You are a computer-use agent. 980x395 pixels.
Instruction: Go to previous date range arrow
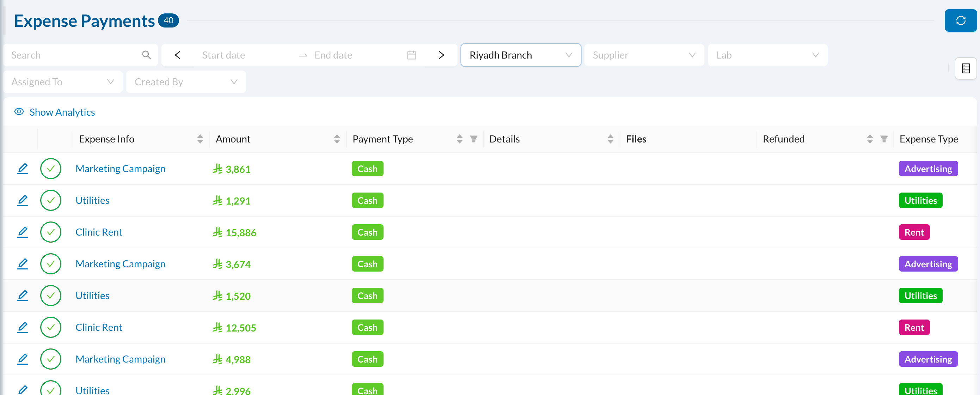178,55
